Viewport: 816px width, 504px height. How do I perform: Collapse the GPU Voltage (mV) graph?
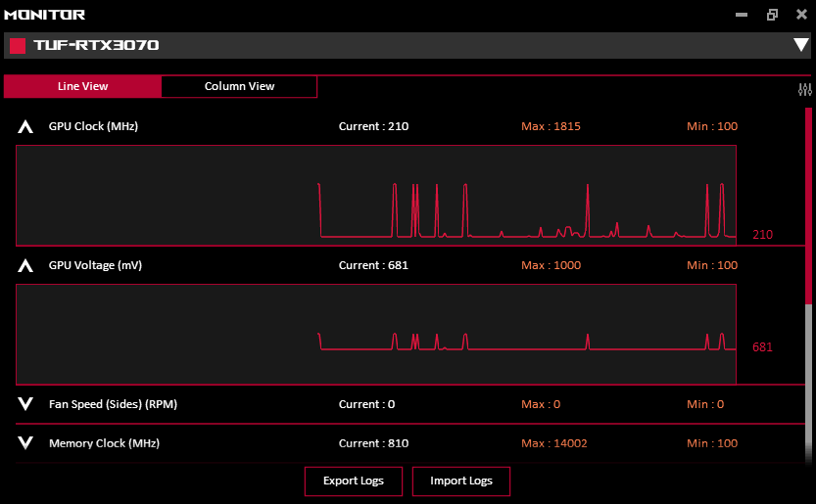tap(25, 265)
